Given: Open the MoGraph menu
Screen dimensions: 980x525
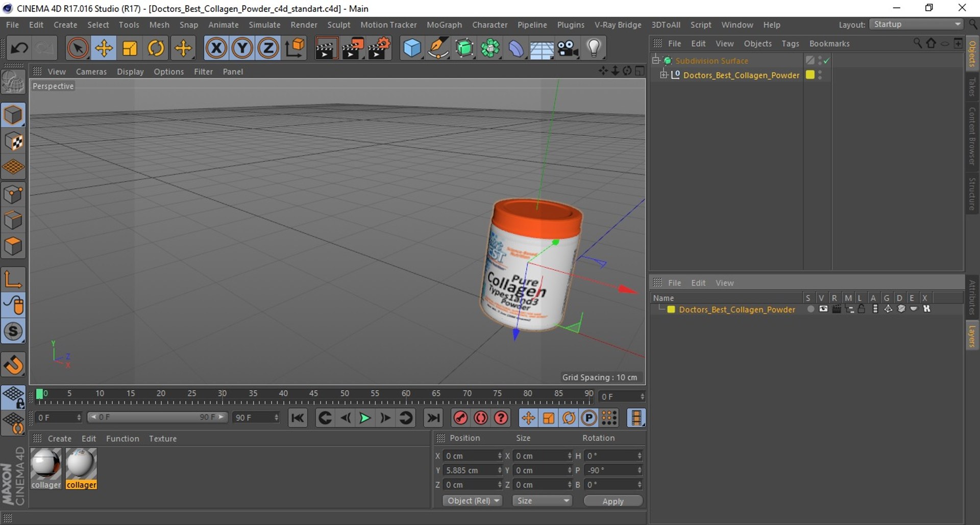Looking at the screenshot, I should (x=444, y=25).
